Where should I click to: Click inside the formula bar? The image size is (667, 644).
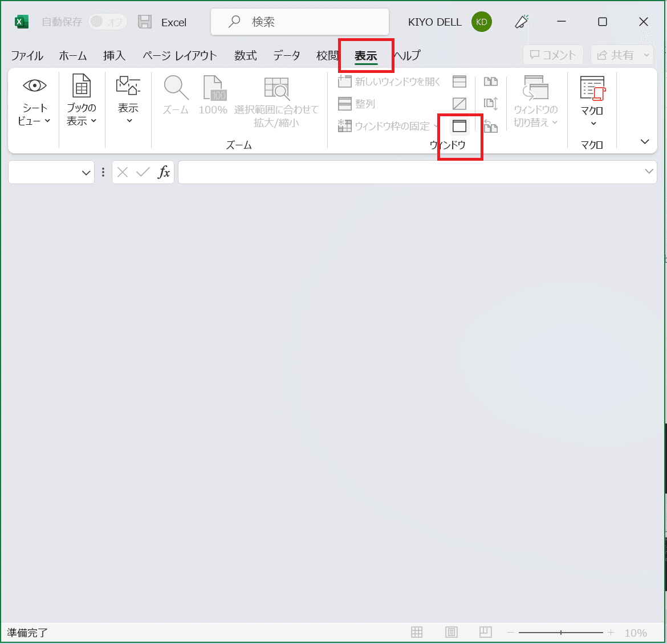[399, 172]
